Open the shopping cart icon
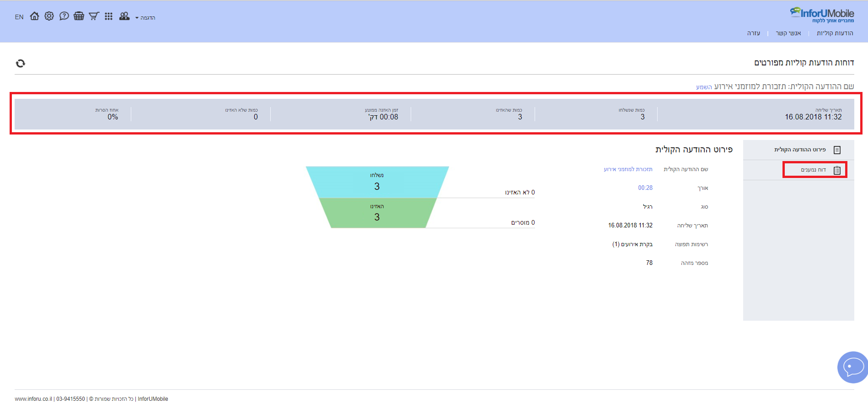 (x=94, y=16)
